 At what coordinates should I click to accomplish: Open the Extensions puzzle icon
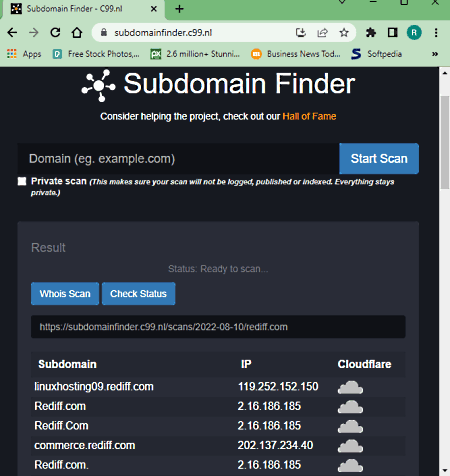click(x=371, y=33)
